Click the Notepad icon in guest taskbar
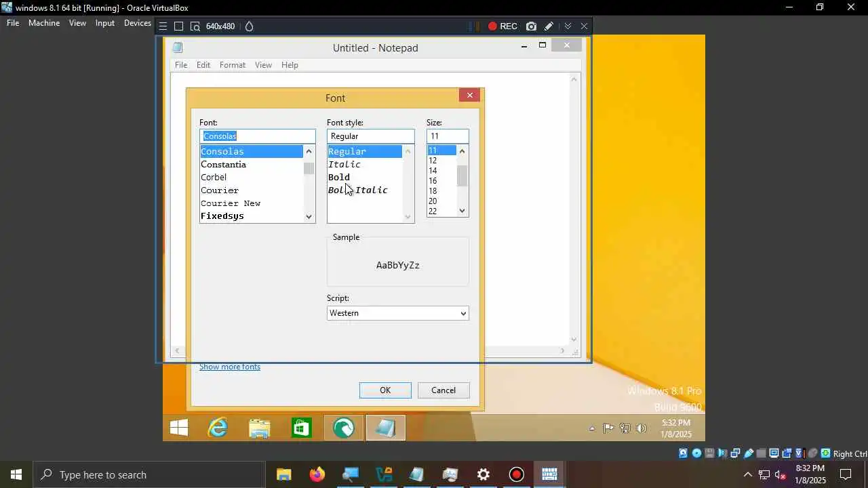 [386, 428]
